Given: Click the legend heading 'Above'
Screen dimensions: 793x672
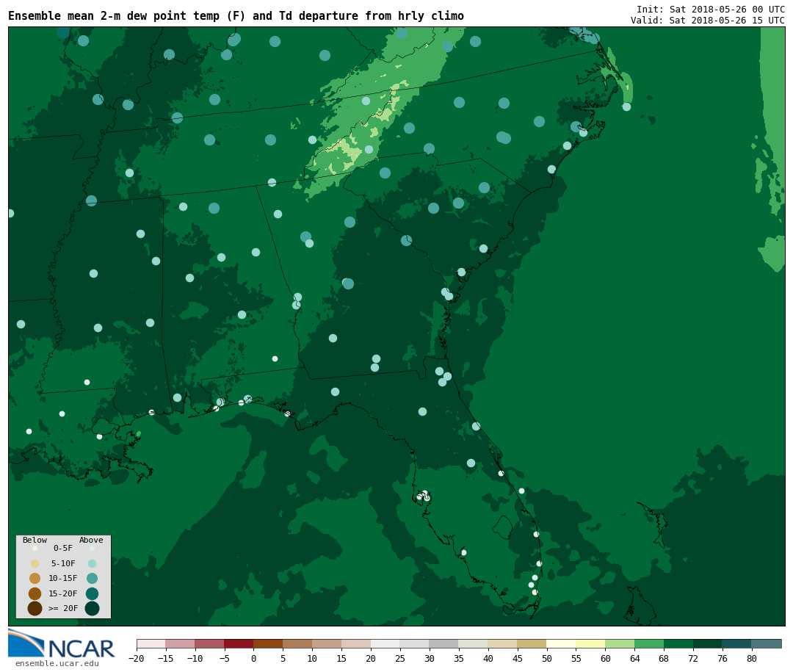Looking at the screenshot, I should [x=91, y=540].
